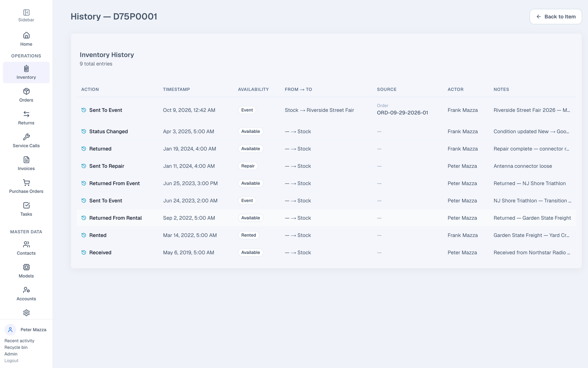Viewport: 588px width, 368px height.
Task: Click the Availability column header
Action: tap(253, 89)
